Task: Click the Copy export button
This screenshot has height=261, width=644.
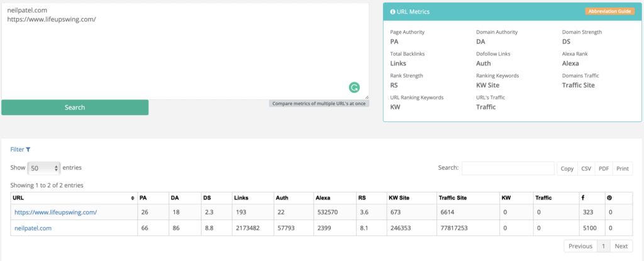Action: (x=567, y=169)
